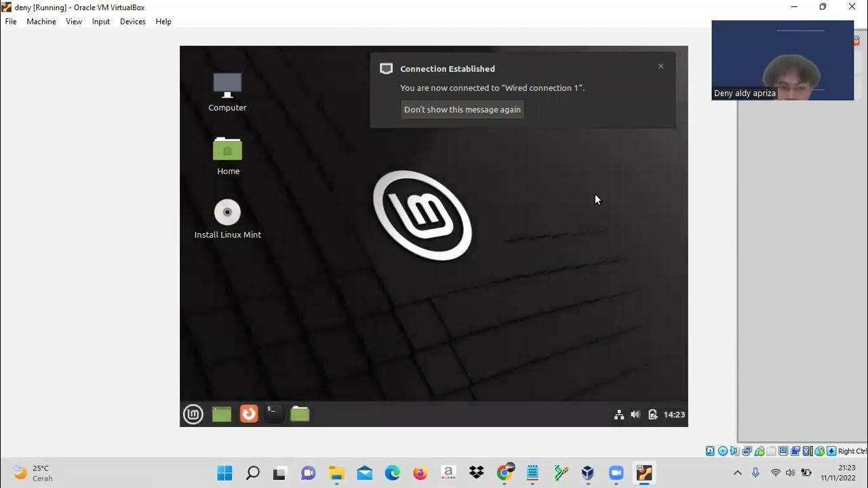Open the VirtualBox Machine menu
868x488 pixels.
[x=41, y=22]
